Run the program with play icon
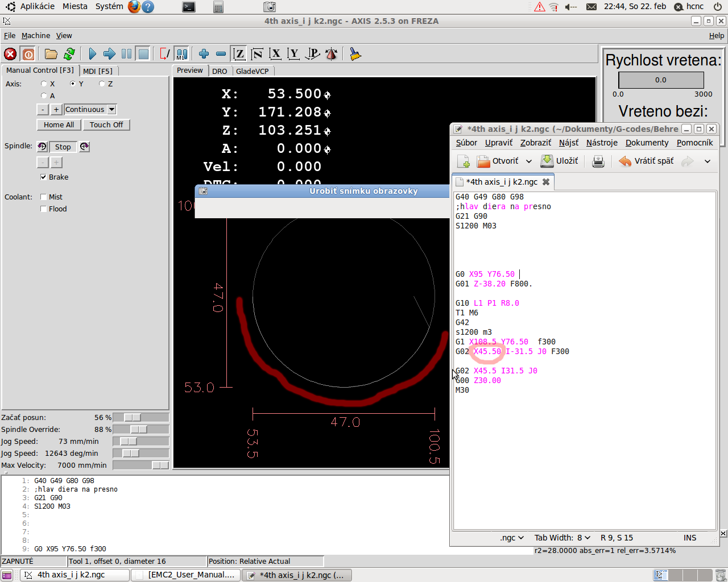This screenshot has width=728, height=582. (92, 54)
